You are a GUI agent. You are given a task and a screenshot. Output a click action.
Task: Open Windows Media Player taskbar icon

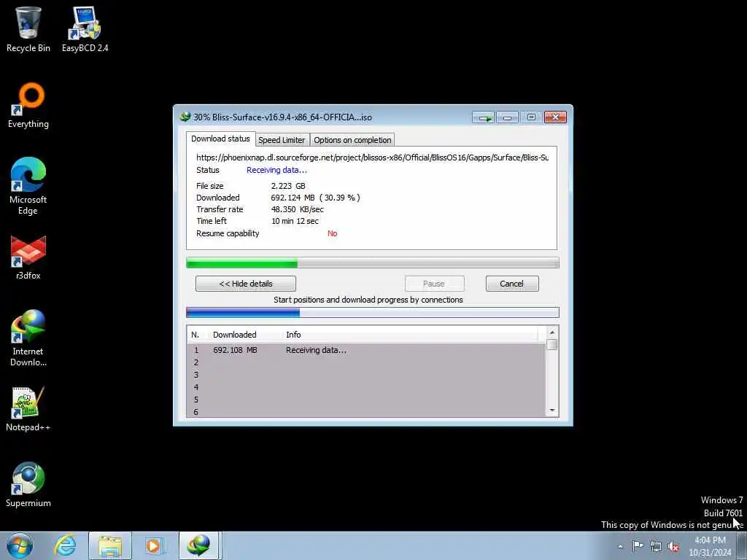[153, 545]
